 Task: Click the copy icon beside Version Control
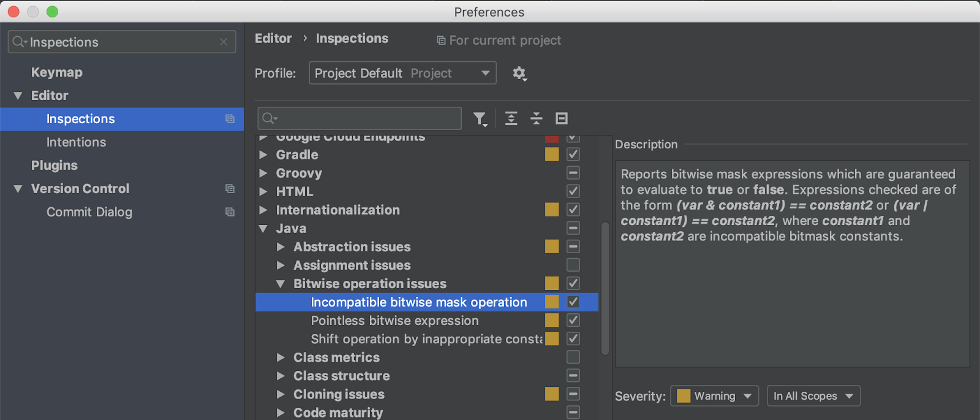click(x=230, y=189)
